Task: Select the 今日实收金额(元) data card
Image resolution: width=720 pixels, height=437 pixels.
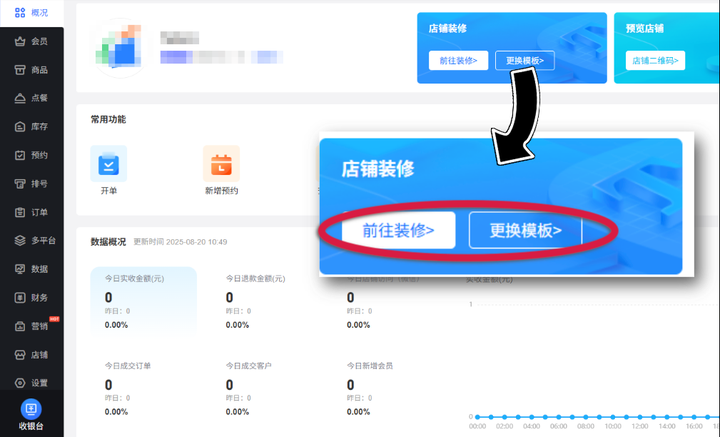Action: coord(144,302)
